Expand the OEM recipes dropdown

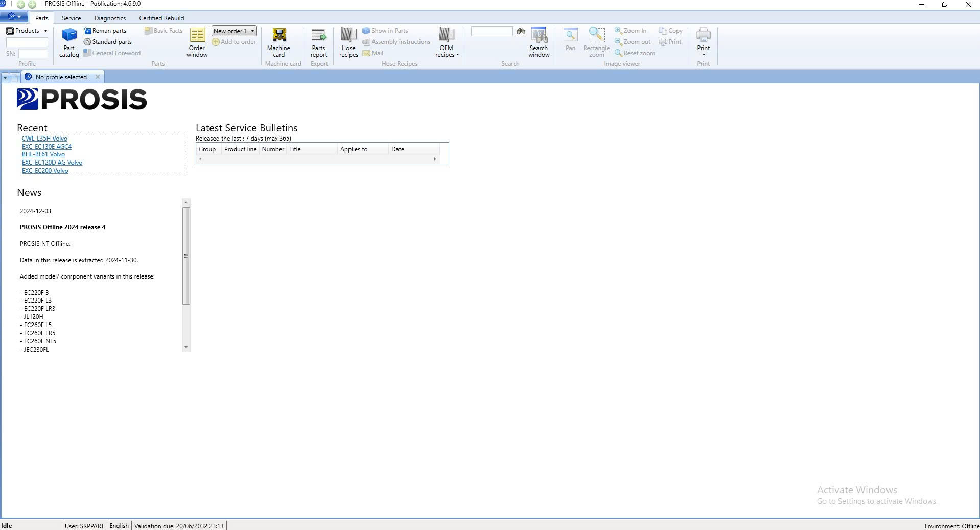(447, 42)
